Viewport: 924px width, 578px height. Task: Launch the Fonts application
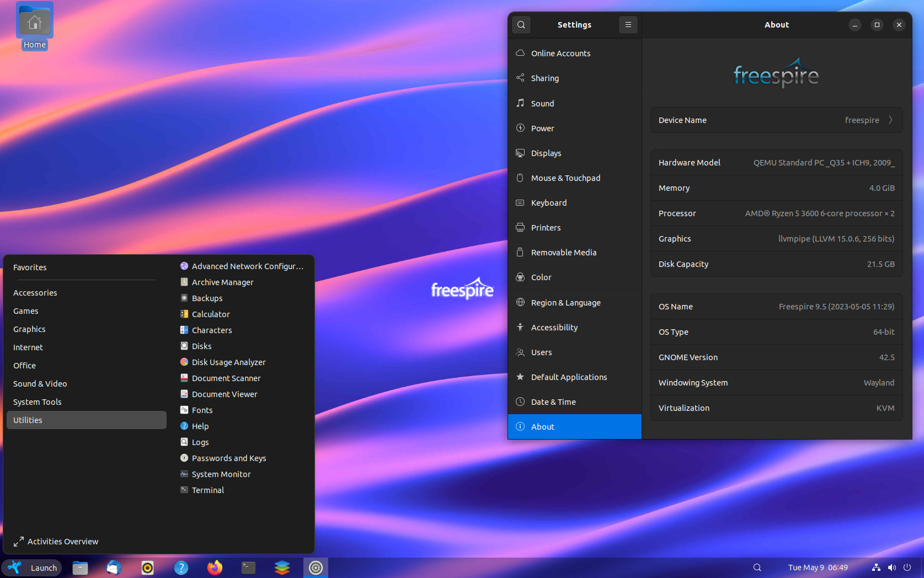coord(243,410)
